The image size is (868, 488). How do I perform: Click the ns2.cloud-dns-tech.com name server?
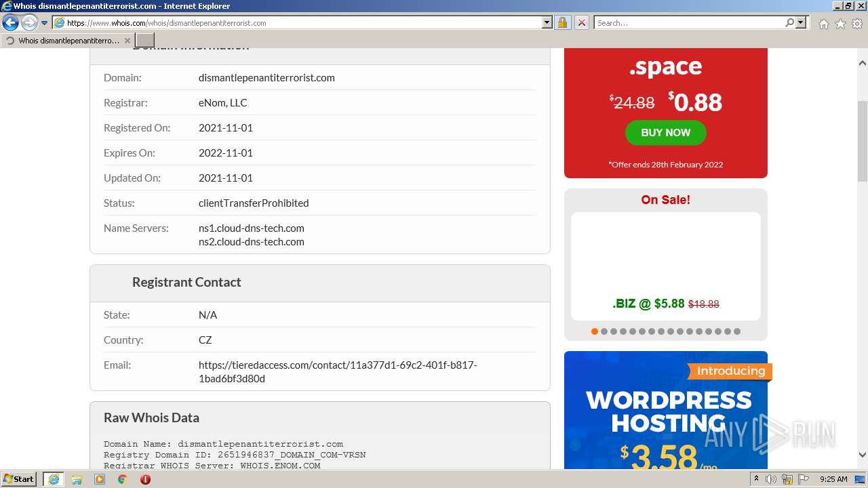(252, 242)
